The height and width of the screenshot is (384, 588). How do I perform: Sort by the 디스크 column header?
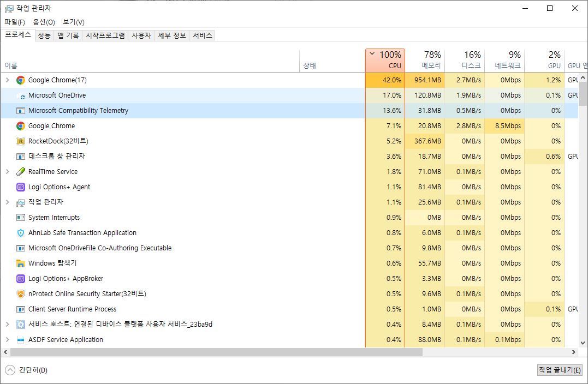(465, 61)
